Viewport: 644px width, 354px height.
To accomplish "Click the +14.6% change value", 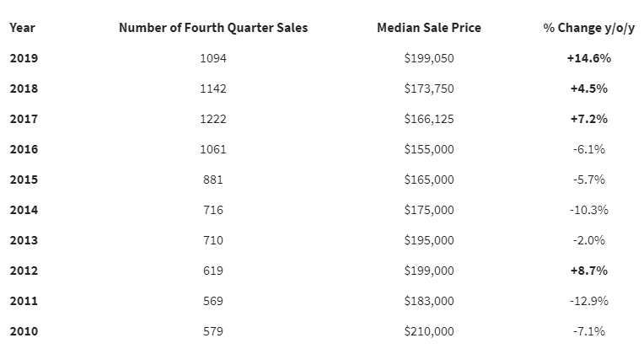I will click(x=588, y=58).
